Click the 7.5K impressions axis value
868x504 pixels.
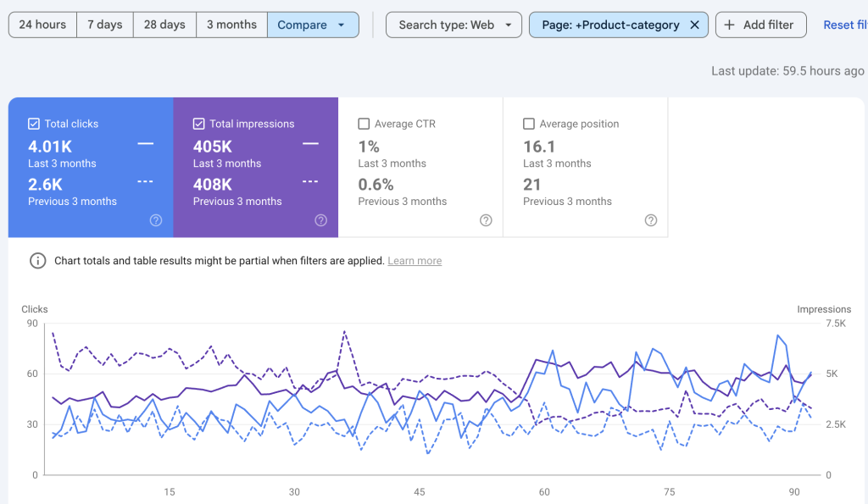pyautogui.click(x=836, y=324)
